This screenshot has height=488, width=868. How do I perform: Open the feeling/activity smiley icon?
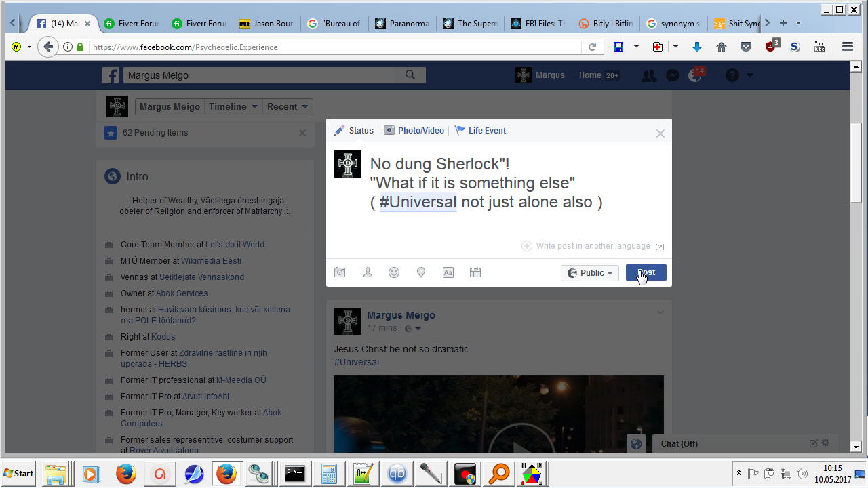tap(394, 272)
